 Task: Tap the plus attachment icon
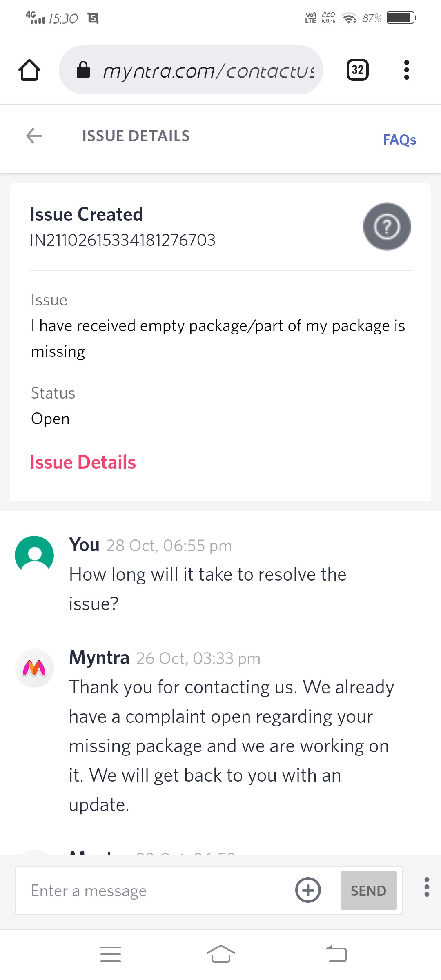[x=308, y=890]
